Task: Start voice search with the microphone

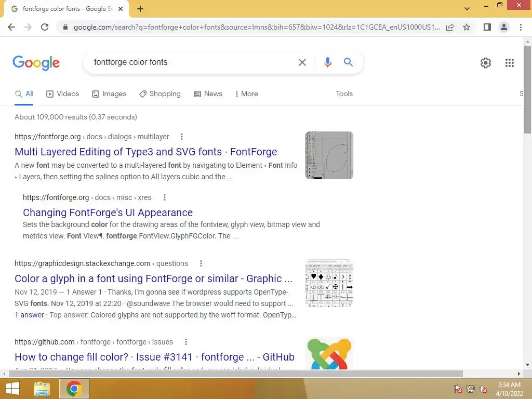Action: (x=327, y=62)
